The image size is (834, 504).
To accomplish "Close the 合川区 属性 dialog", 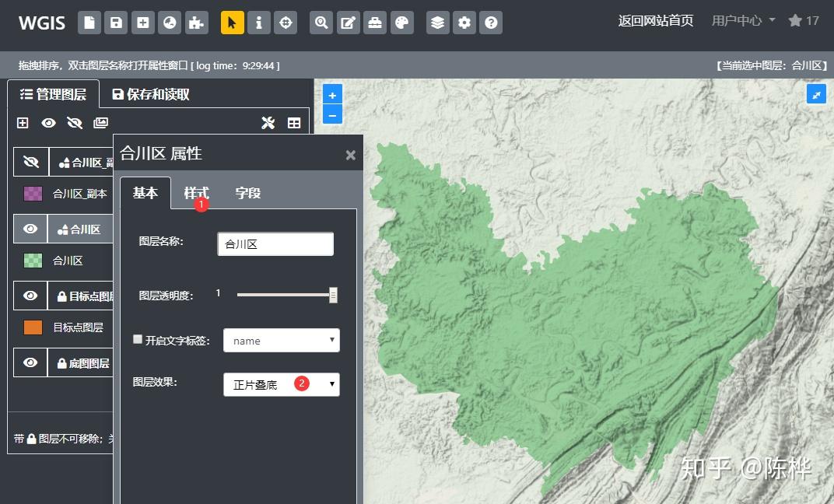I will pos(351,155).
